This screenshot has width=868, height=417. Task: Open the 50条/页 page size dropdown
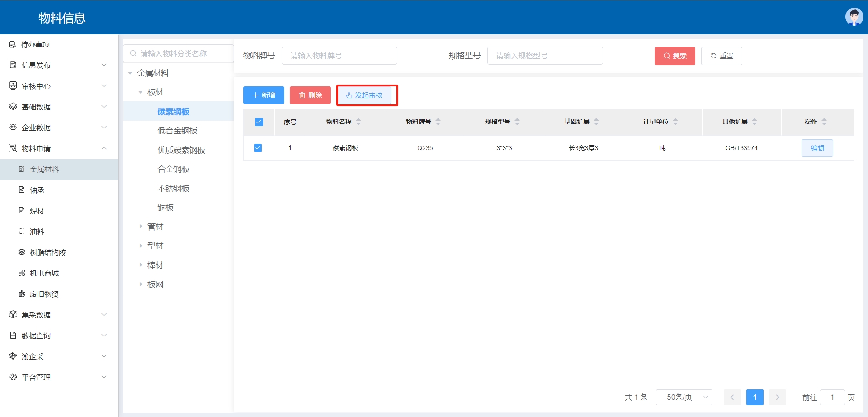click(x=684, y=397)
